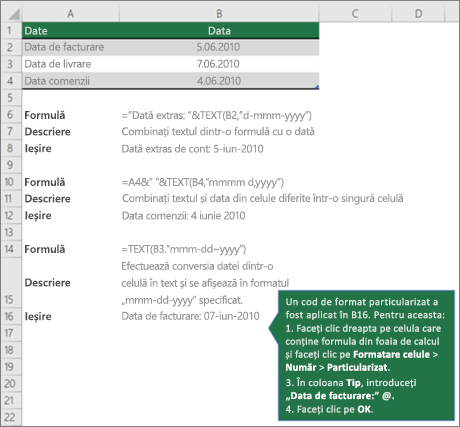Select column B header
The image size is (460, 427).
tap(219, 14)
